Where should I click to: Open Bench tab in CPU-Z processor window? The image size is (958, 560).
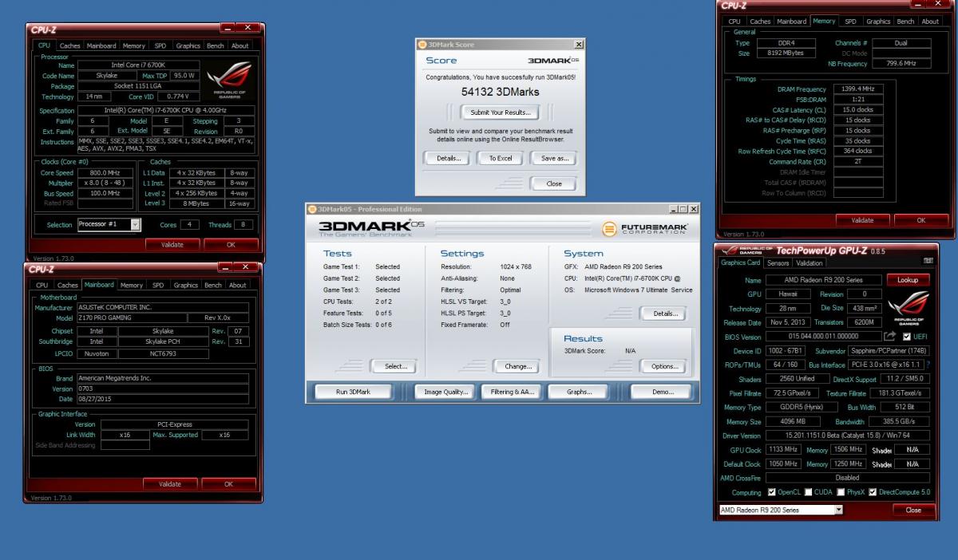[216, 46]
